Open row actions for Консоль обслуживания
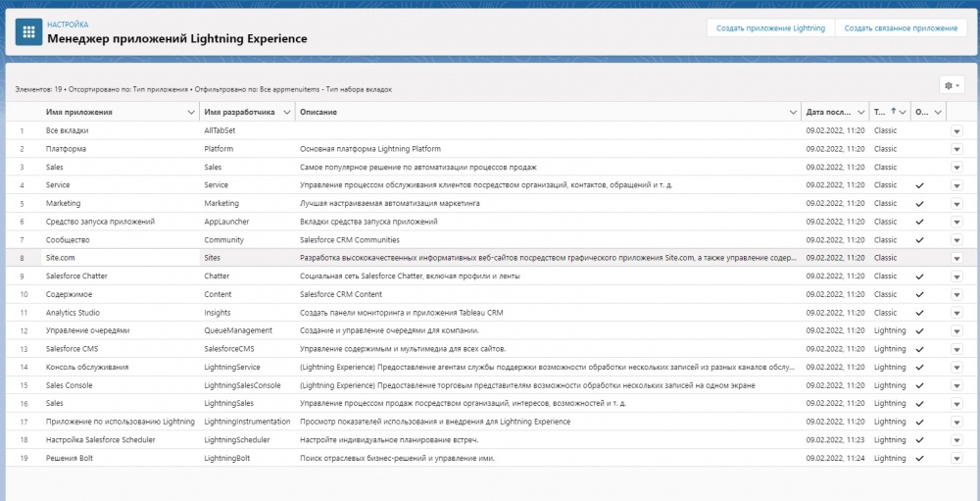The image size is (980, 501). [x=956, y=367]
